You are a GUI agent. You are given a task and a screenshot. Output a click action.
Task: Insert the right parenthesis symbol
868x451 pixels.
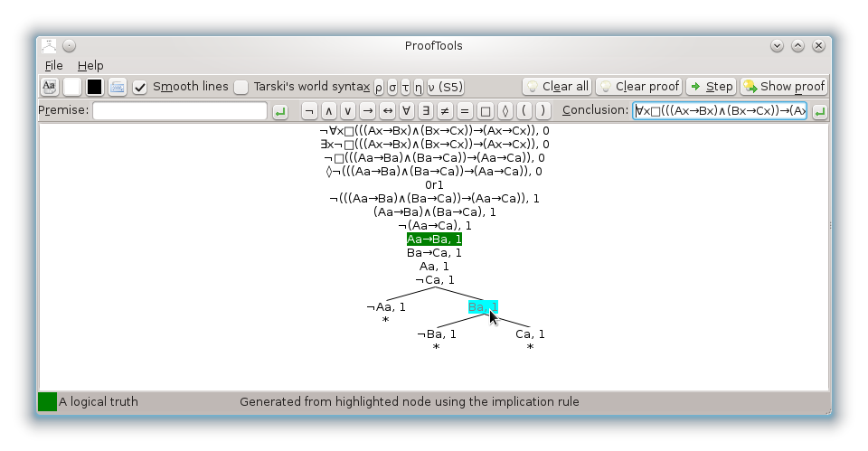coord(543,111)
